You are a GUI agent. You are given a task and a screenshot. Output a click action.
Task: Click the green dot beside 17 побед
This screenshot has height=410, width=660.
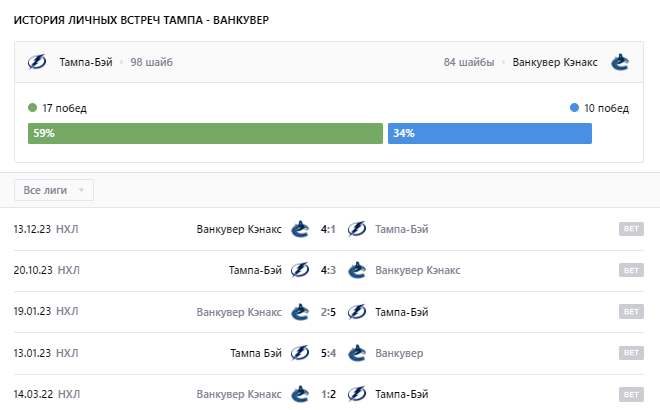[32, 108]
